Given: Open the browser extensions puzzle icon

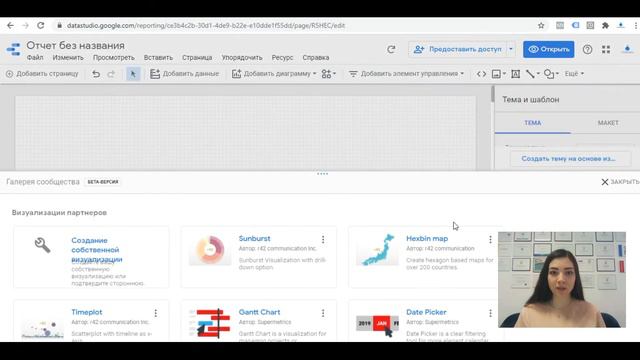Looking at the screenshot, I should [x=605, y=25].
